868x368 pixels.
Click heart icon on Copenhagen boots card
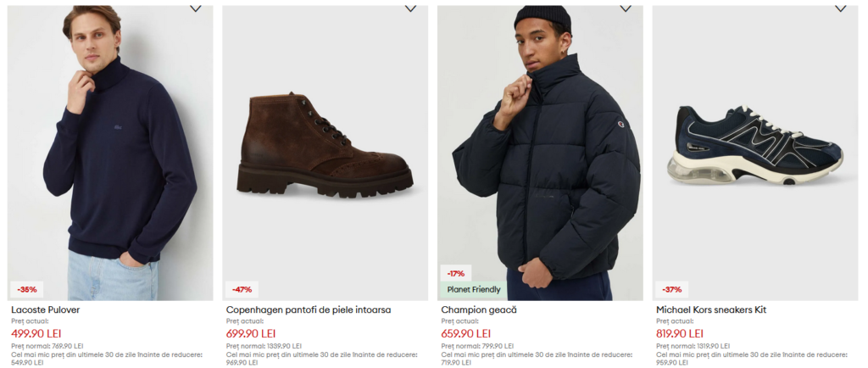click(x=410, y=8)
